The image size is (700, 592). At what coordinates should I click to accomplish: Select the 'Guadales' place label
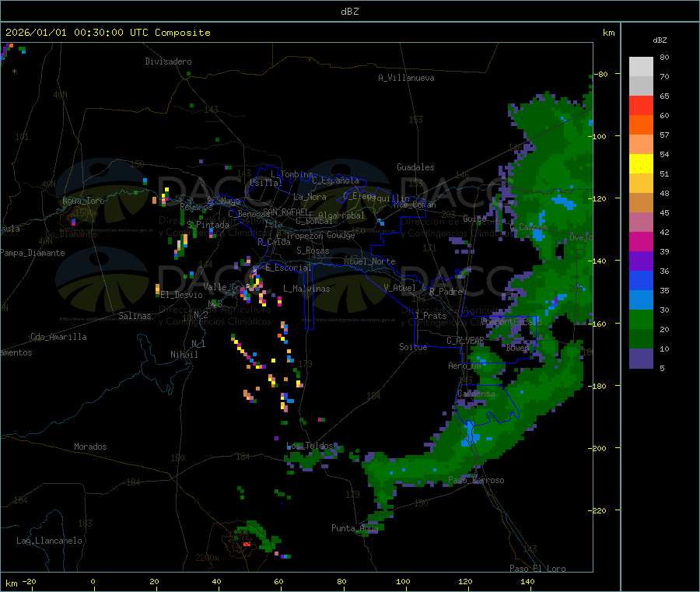coord(415,167)
